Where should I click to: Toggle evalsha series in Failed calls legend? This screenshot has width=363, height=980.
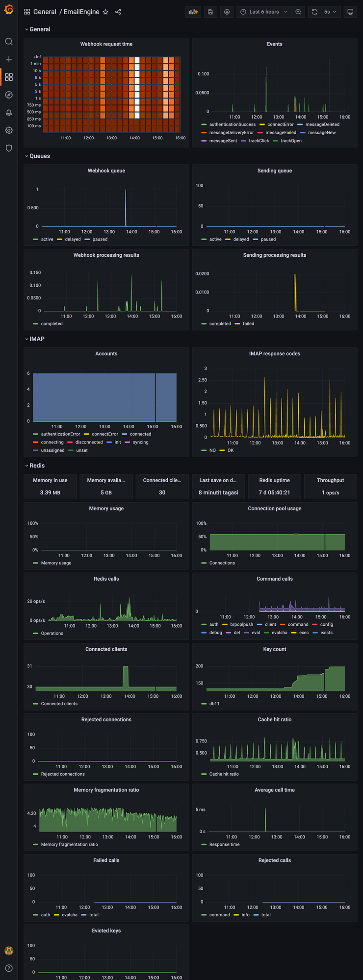(70, 915)
